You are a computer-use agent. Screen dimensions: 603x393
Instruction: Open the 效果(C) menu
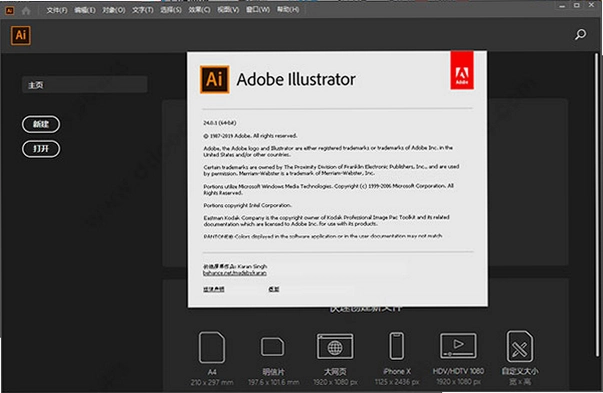point(199,10)
